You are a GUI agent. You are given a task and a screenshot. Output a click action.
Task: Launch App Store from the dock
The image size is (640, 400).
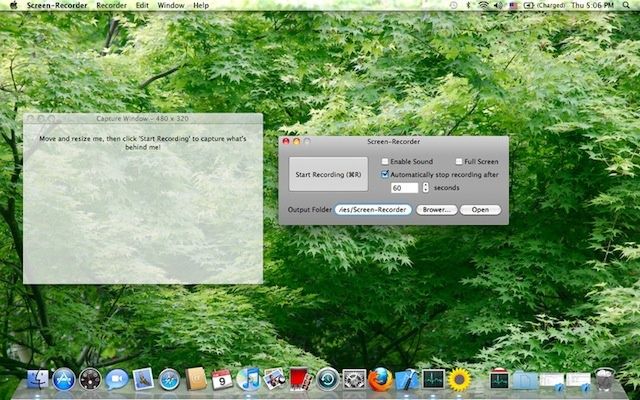(65, 379)
